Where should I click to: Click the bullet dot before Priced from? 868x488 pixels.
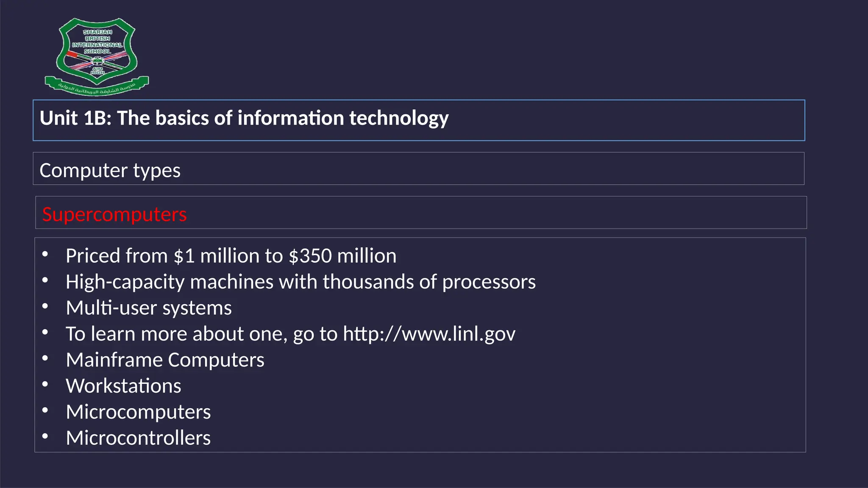click(45, 255)
